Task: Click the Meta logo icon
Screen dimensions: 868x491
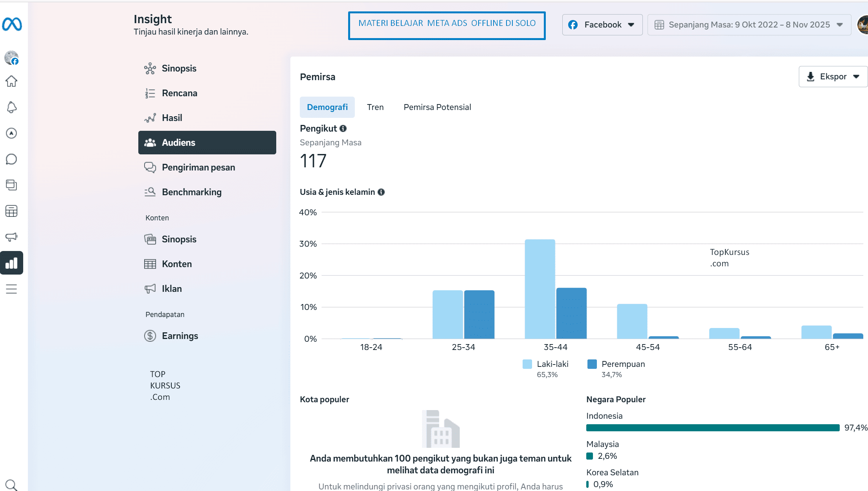Action: pyautogui.click(x=12, y=24)
